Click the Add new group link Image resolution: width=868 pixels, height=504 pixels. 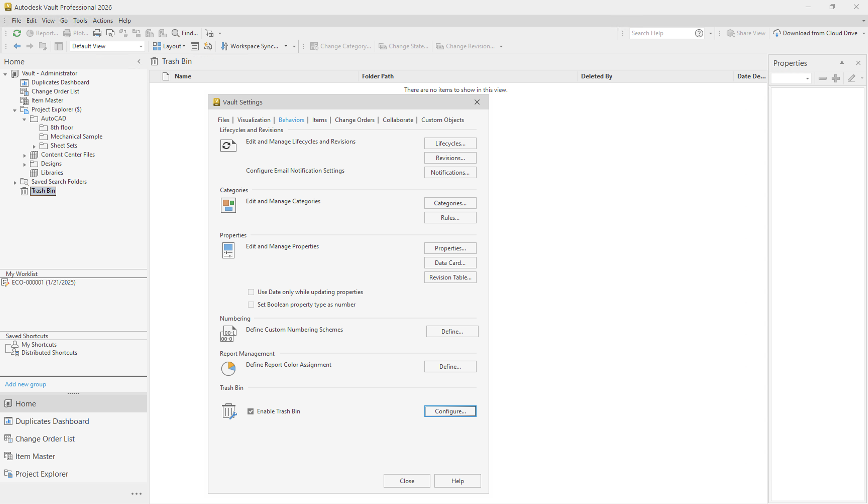(25, 384)
